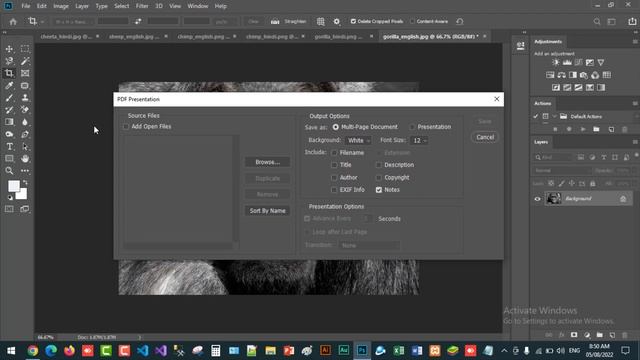Click Cancel in PDF Presentation dialog
640x360 pixels.
pos(485,137)
